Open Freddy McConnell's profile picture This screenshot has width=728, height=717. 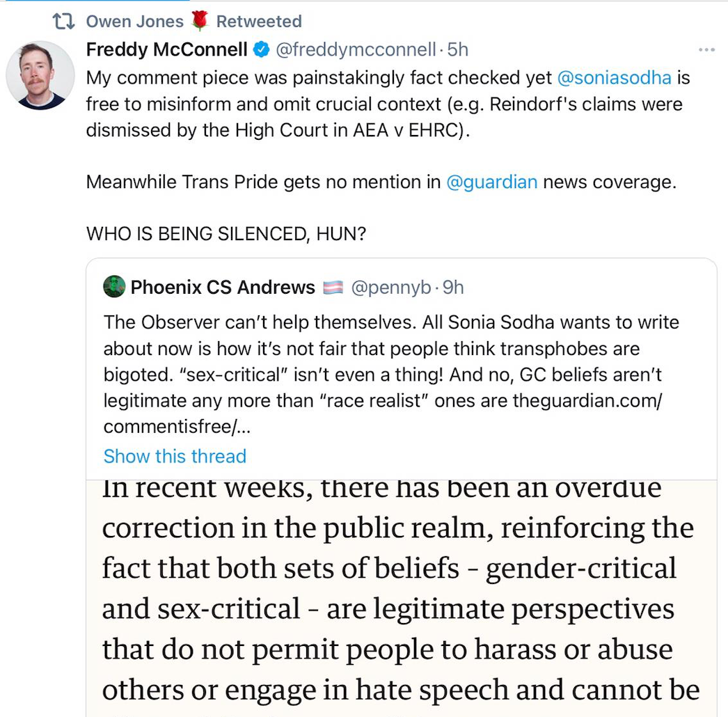(40, 75)
